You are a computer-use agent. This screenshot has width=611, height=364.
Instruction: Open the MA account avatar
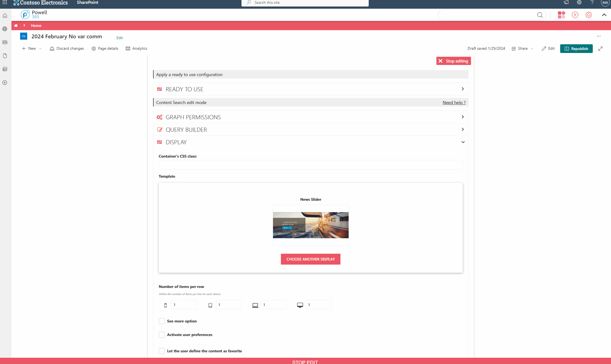pyautogui.click(x=605, y=3)
